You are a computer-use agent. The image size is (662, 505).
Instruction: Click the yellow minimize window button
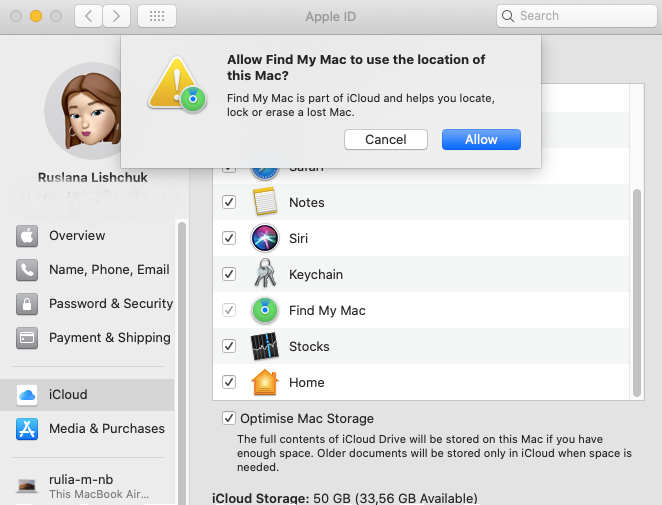(x=36, y=16)
